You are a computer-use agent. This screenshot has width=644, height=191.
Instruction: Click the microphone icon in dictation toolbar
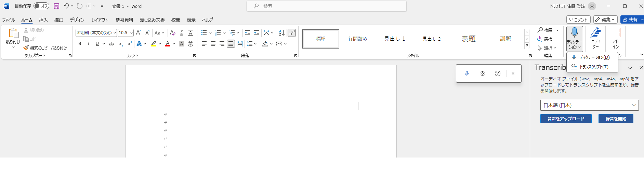point(467,73)
